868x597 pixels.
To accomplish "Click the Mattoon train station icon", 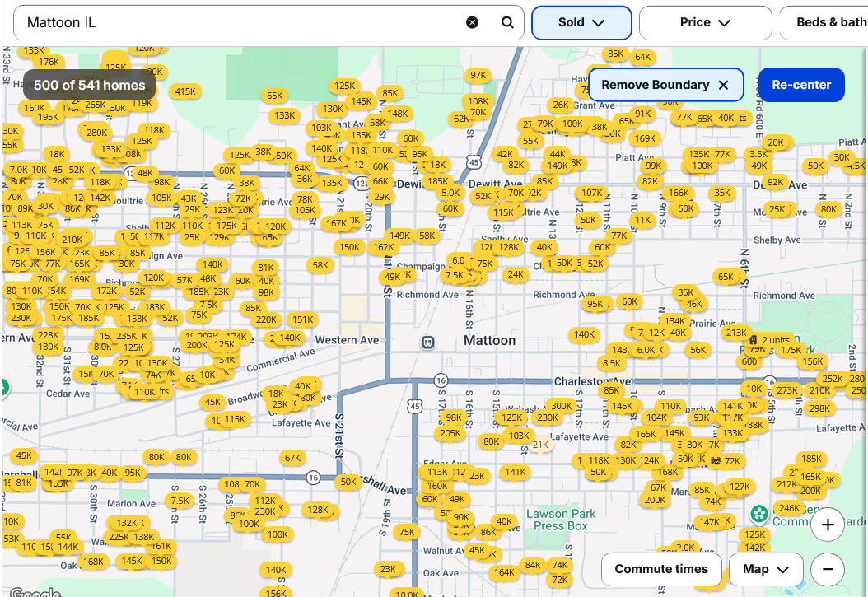I will tap(427, 343).
